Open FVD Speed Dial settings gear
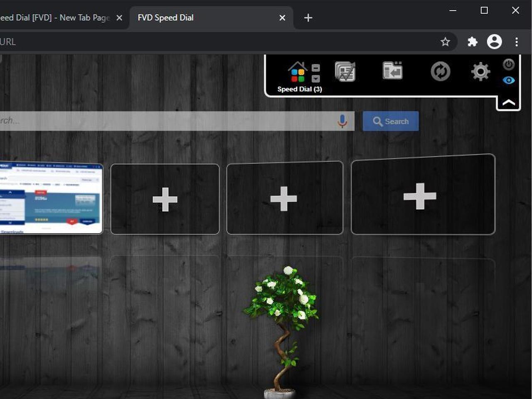The height and width of the screenshot is (399, 532). coord(480,71)
